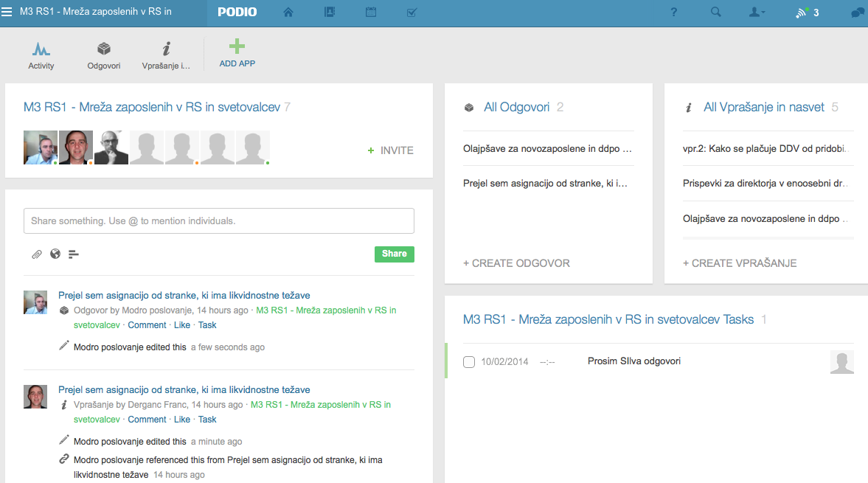
Task: Open the chat bubbles icon
Action: (857, 13)
